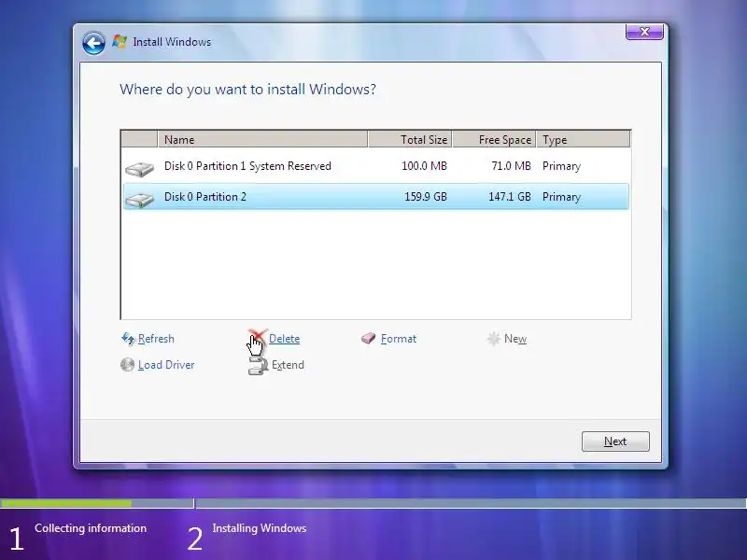Click the 100.0 MB total size cell
This screenshot has width=747, height=560.
click(x=425, y=166)
